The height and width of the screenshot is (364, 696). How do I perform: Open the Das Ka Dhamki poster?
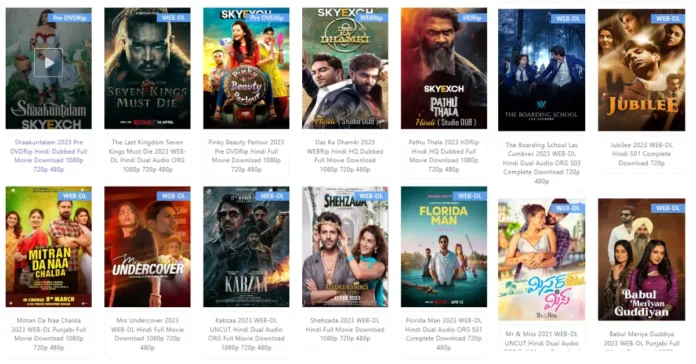pos(345,68)
